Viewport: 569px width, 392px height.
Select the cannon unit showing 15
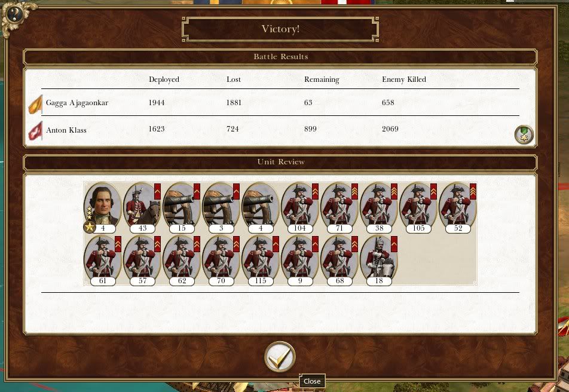coord(182,207)
